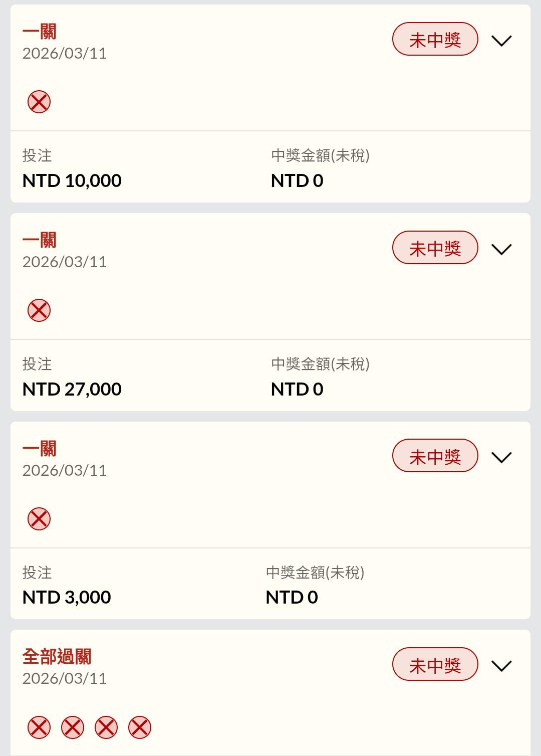The height and width of the screenshot is (756, 541).
Task: Expand the NTD 10,000 bet card chevron
Action: coord(501,41)
